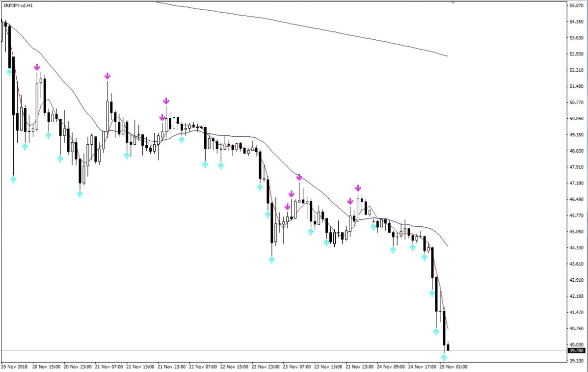Click the 48.630 price axis label
This screenshot has height=372, width=588.
click(x=577, y=151)
